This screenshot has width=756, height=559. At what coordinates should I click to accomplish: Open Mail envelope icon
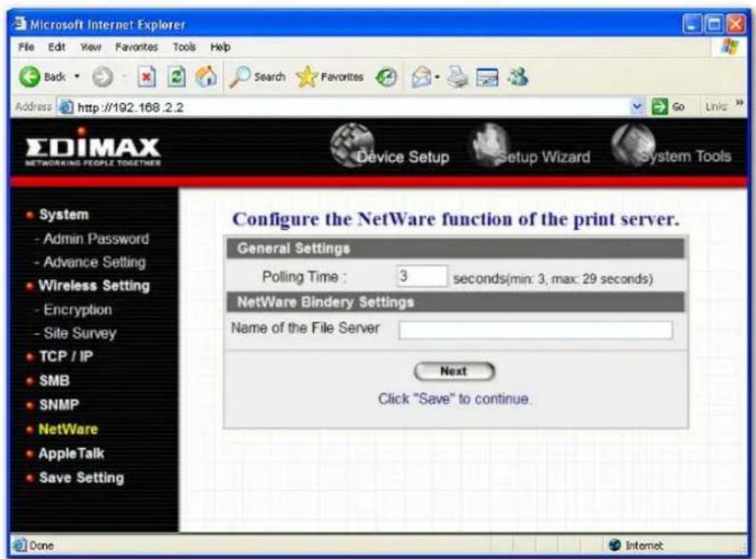(421, 77)
